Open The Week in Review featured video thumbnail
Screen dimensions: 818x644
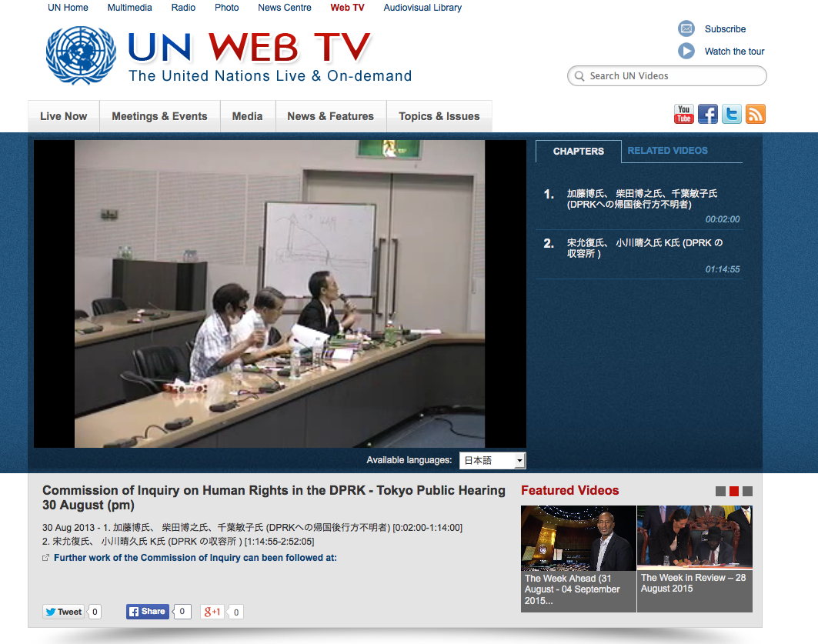pyautogui.click(x=695, y=537)
